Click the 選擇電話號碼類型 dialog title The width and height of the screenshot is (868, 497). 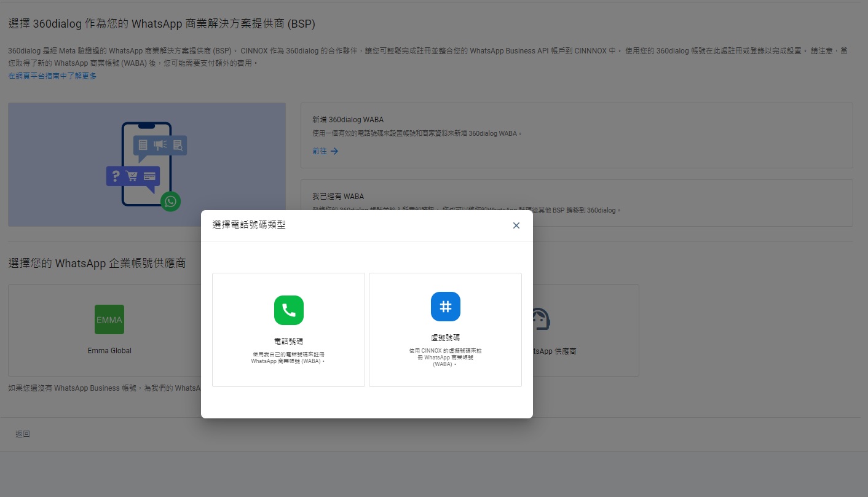pos(249,225)
